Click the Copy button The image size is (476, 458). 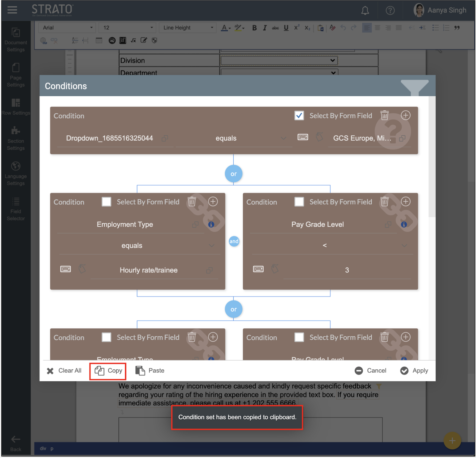pos(108,371)
